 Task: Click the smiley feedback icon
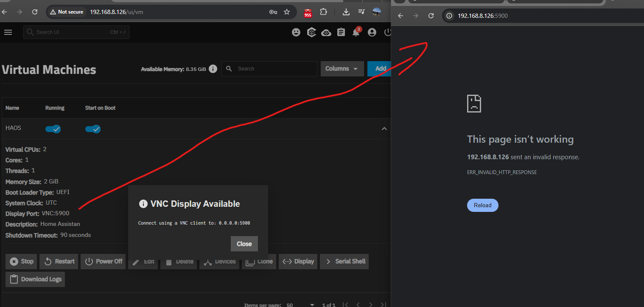(x=296, y=32)
